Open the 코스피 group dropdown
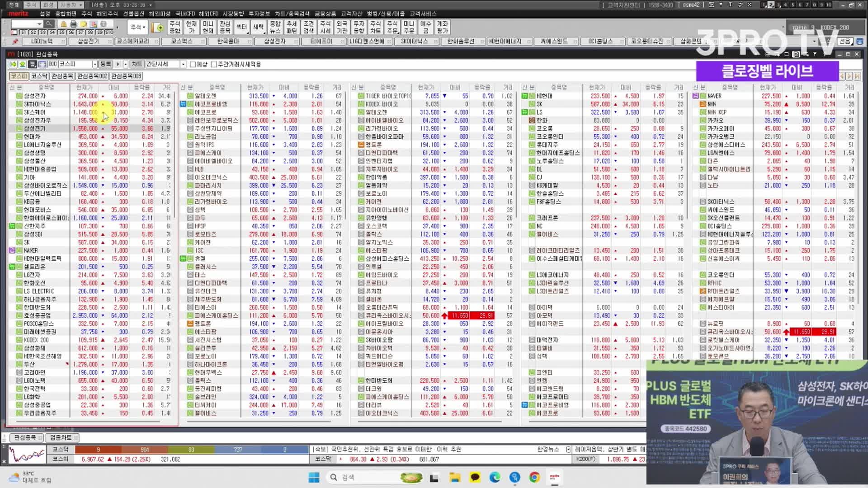The image size is (868, 488). coord(94,64)
